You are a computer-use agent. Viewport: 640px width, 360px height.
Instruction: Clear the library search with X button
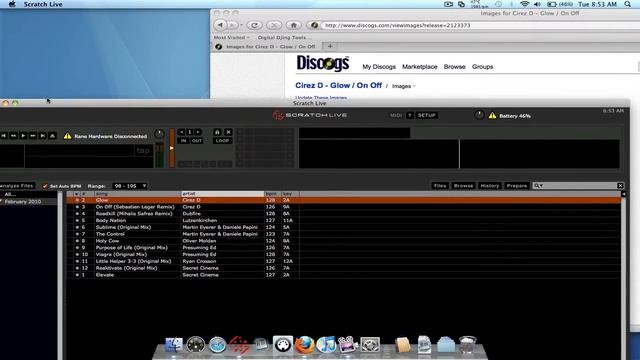click(620, 186)
